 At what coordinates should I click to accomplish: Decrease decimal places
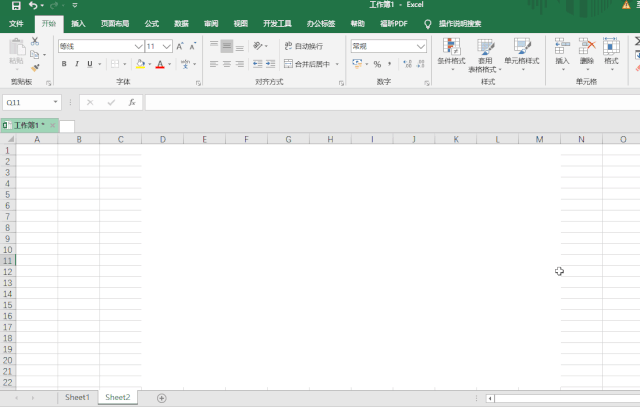click(x=420, y=64)
